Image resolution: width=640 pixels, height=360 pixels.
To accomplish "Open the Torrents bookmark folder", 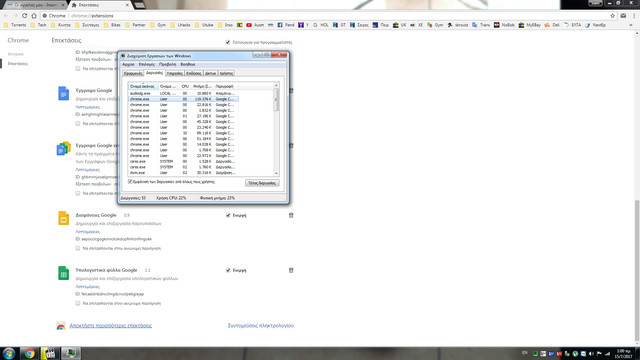I will click(x=15, y=25).
